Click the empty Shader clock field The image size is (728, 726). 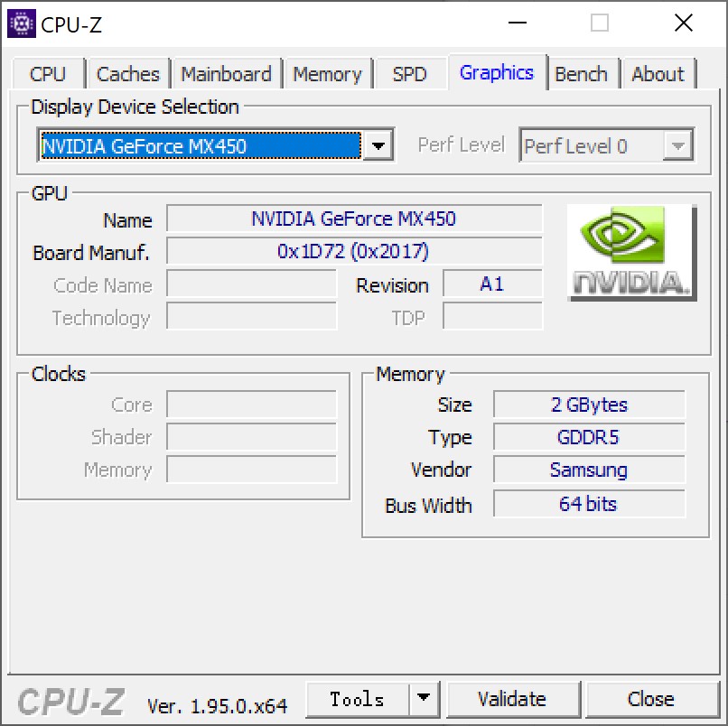252,437
